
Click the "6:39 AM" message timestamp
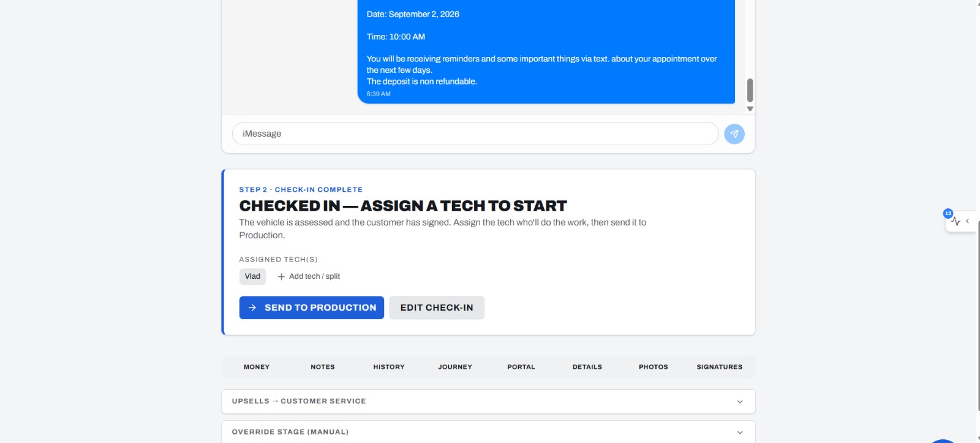point(379,94)
